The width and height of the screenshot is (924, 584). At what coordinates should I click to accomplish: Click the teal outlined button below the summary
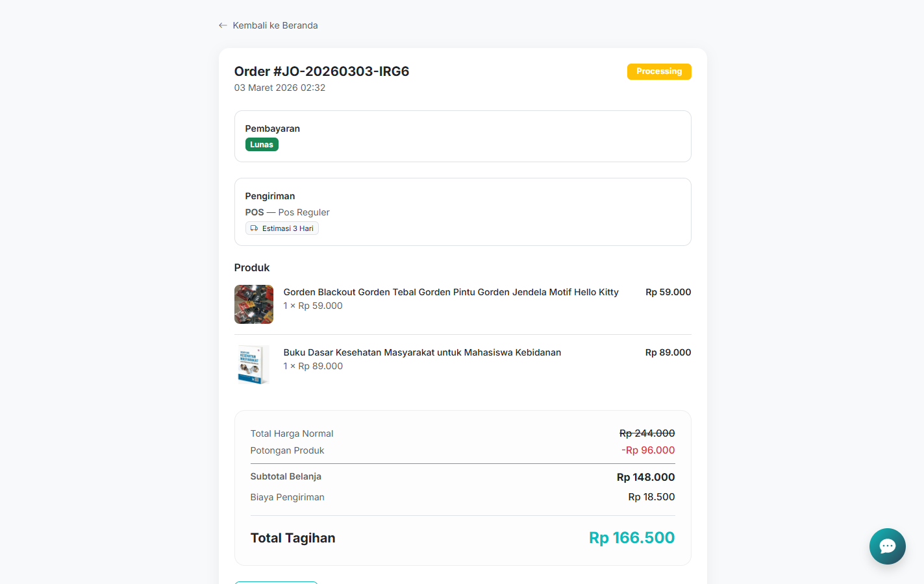tap(276, 582)
